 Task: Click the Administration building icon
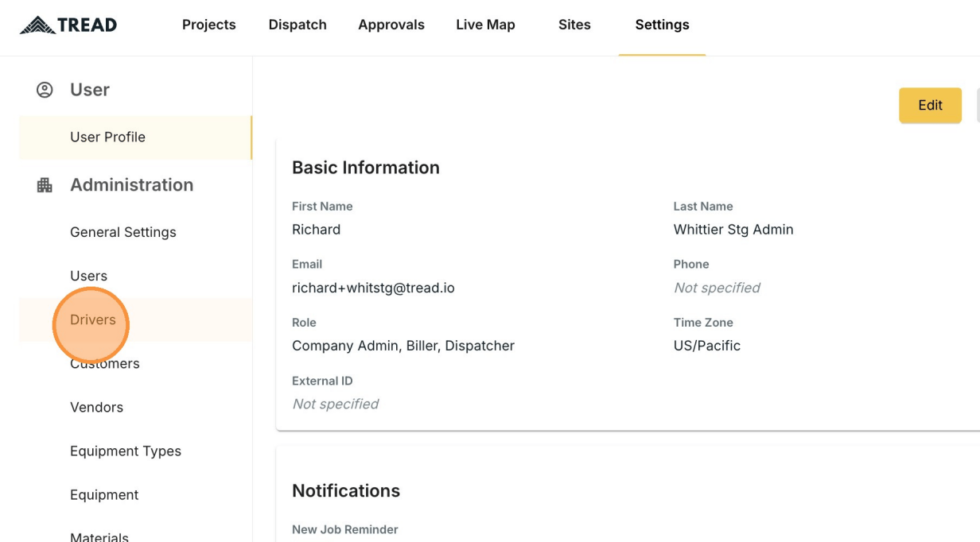point(45,185)
